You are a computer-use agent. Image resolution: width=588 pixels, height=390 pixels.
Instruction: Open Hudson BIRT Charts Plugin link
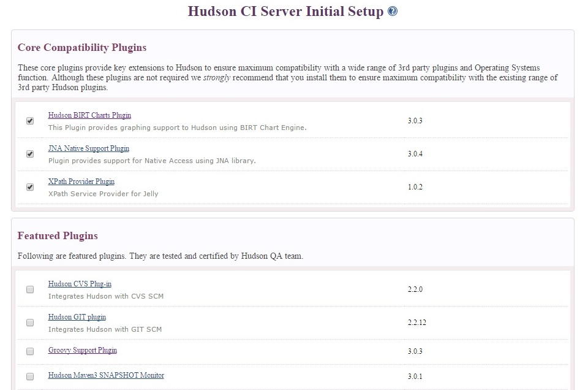89,115
